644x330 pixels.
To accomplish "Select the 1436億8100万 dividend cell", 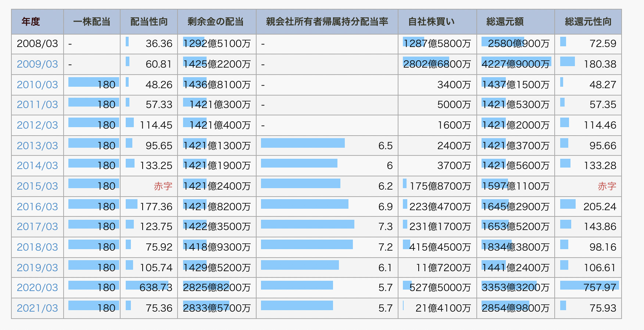I will point(217,85).
